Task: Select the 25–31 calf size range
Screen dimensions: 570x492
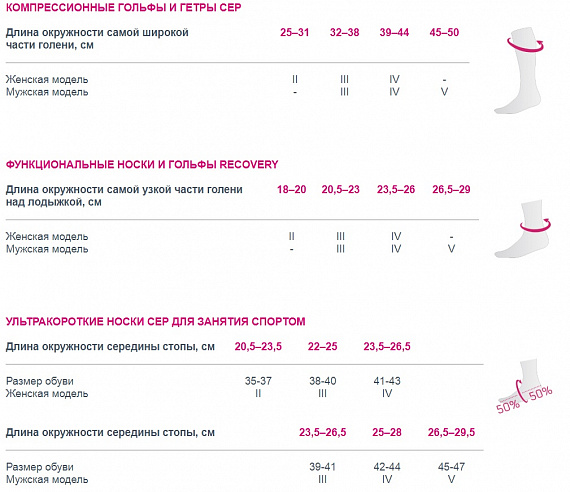Action: (294, 32)
